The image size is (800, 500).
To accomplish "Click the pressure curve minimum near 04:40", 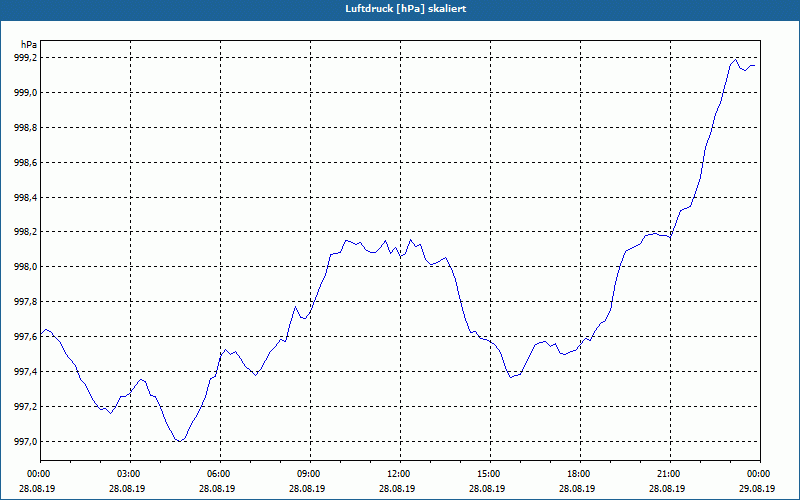I will point(180,441).
